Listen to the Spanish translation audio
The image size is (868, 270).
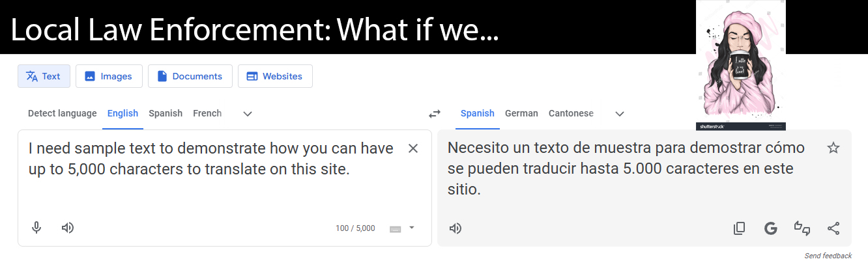click(456, 228)
